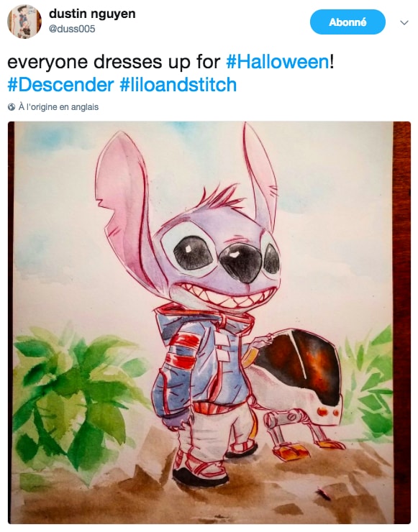418x532 pixels.
Task: Open the @duss005 handle link
Action: point(72,29)
